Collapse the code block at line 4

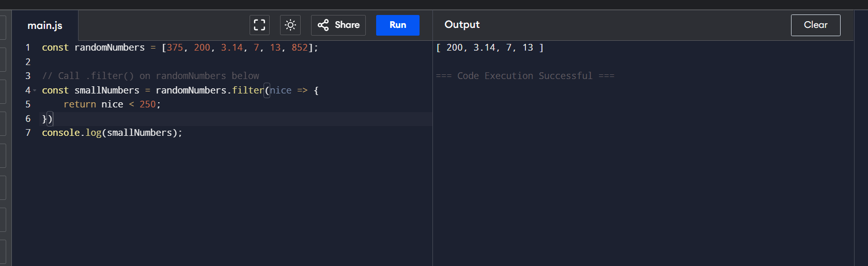[35, 91]
